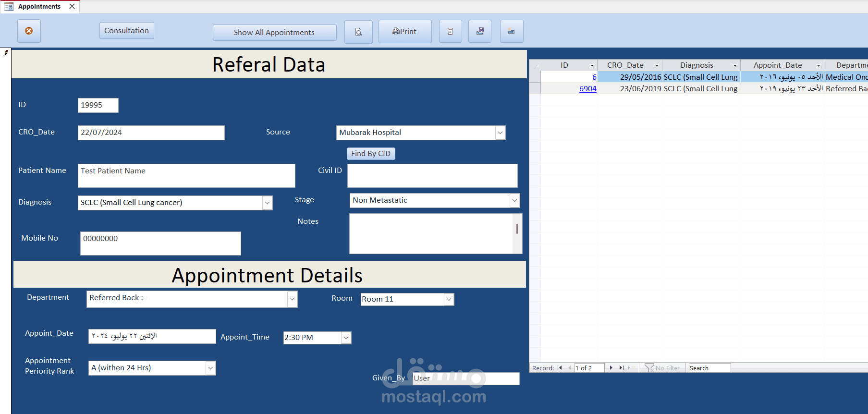Click the Department column header

click(846, 65)
